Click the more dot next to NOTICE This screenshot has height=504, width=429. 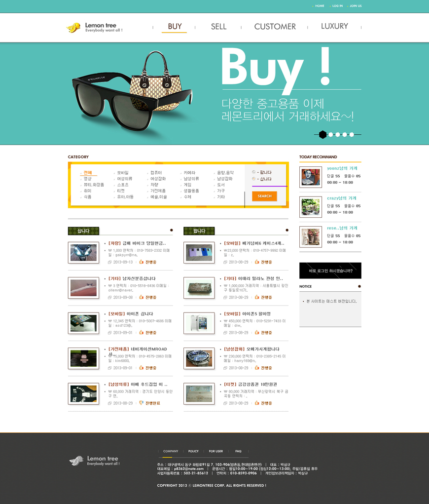coord(359,286)
